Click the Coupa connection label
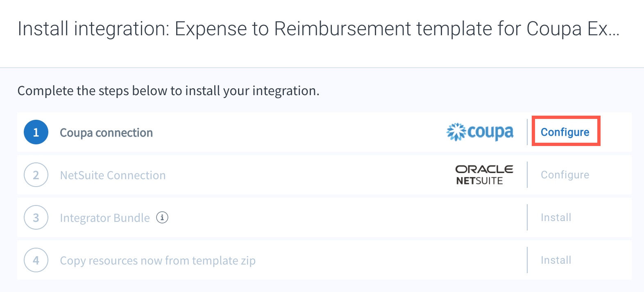Image resolution: width=644 pixels, height=292 pixels. 107,133
